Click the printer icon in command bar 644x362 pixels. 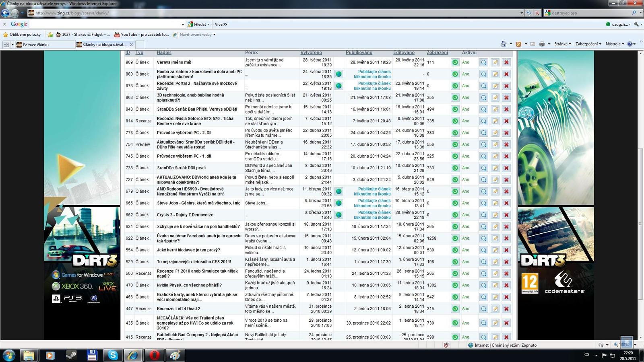pos(542,44)
